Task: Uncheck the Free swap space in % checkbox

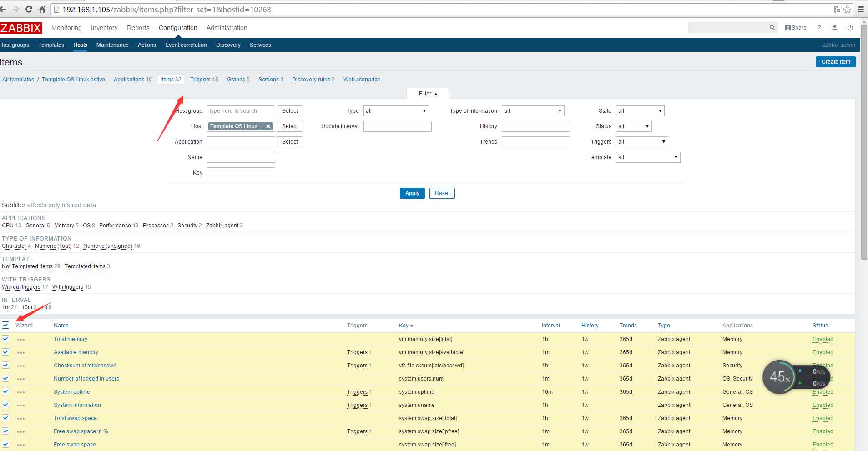Action: (5, 431)
